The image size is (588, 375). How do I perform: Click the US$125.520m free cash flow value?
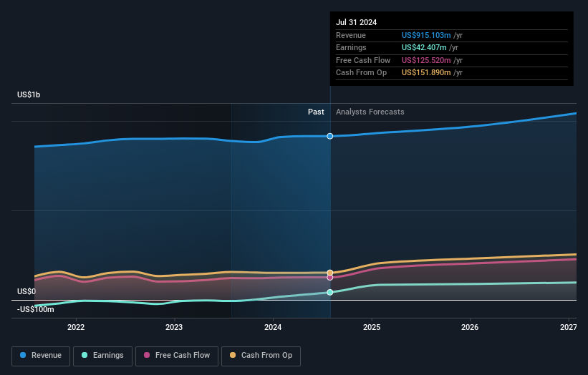(x=426, y=60)
